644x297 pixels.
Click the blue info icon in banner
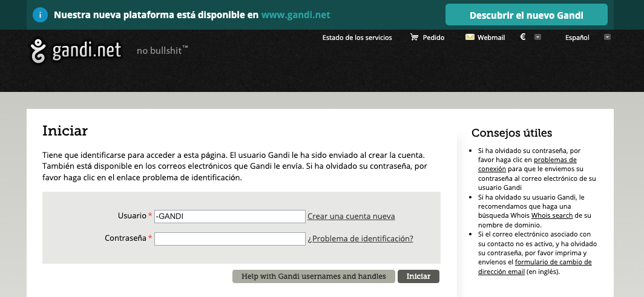click(x=40, y=15)
